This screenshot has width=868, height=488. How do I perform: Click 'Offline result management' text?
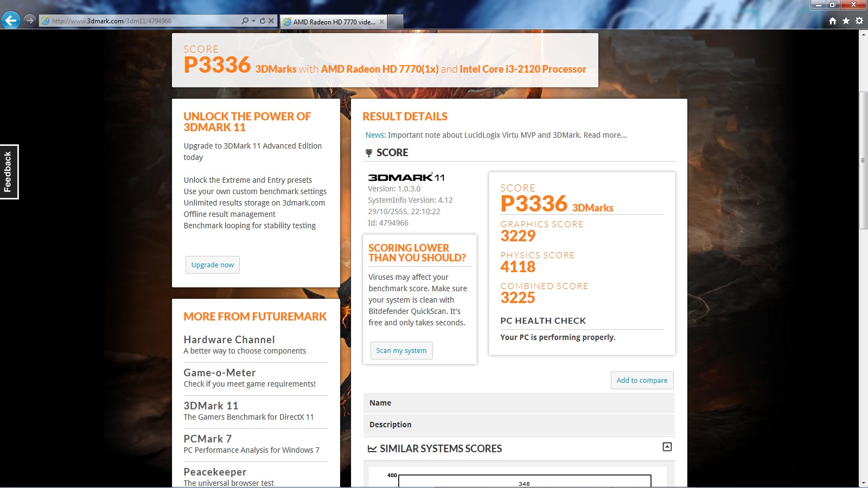click(x=229, y=214)
